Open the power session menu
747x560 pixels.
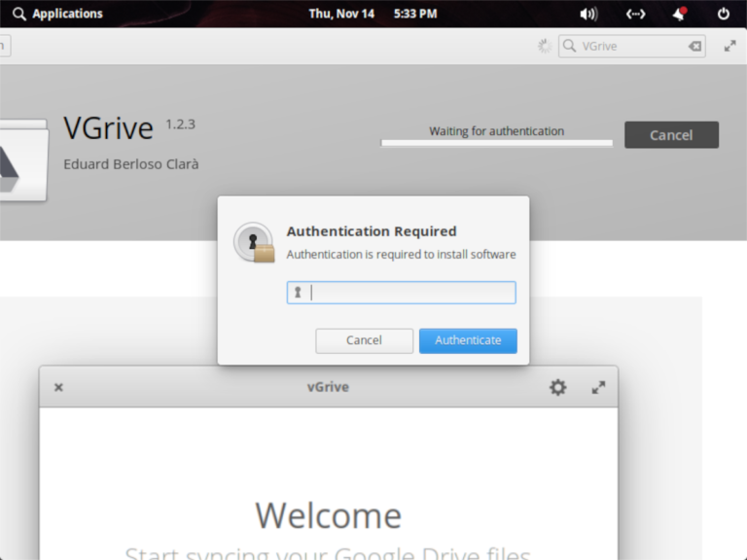(724, 14)
